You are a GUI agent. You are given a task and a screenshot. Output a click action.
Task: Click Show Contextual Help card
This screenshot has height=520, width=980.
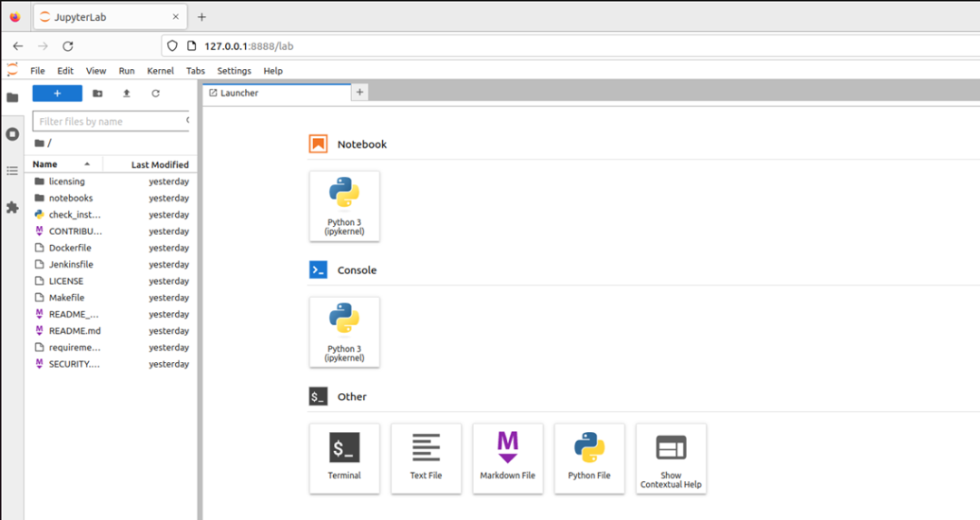click(x=671, y=459)
